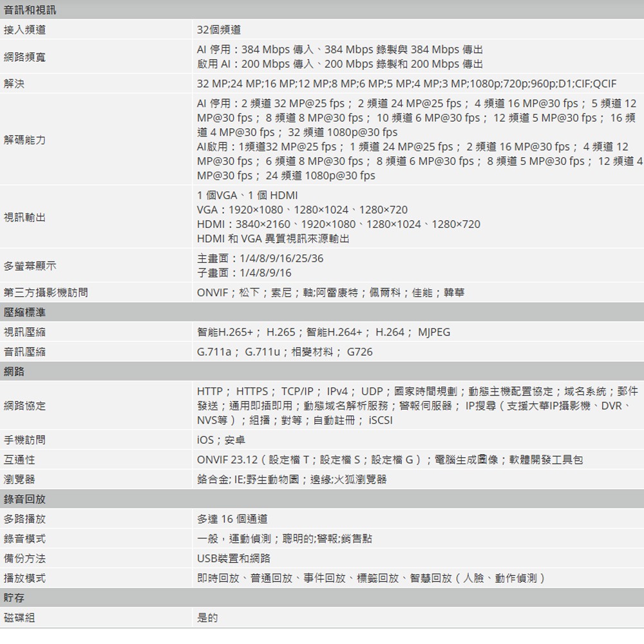Select the 視訊輸出 label

24,217
